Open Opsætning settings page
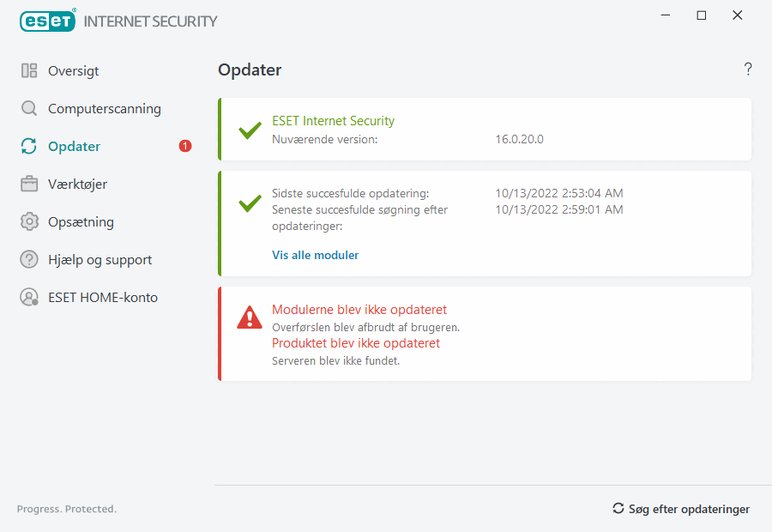772x532 pixels. click(x=81, y=222)
